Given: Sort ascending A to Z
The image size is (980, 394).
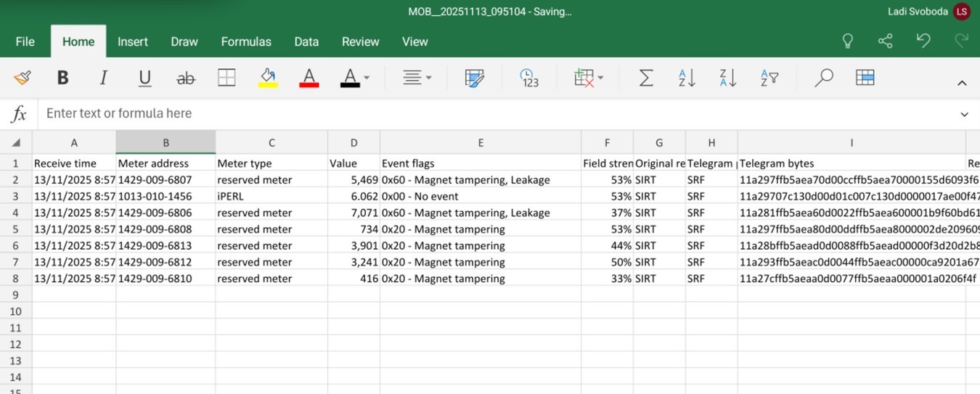Looking at the screenshot, I should pyautogui.click(x=687, y=78).
